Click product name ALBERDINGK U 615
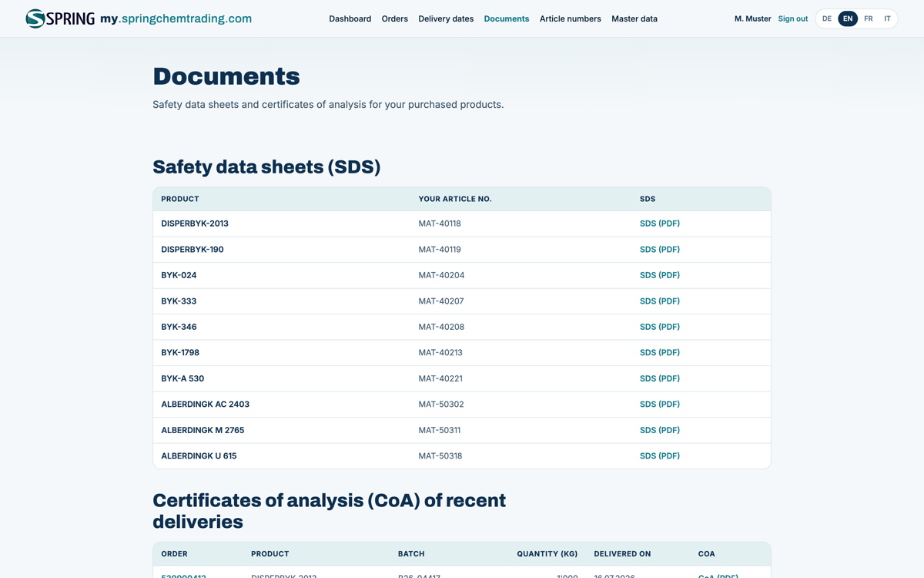The image size is (924, 578). click(199, 455)
